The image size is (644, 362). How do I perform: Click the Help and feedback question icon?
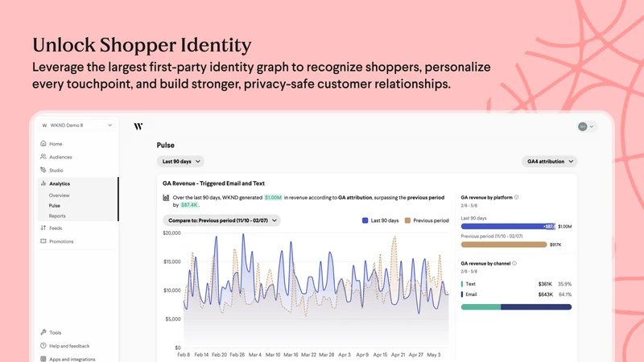click(x=43, y=346)
